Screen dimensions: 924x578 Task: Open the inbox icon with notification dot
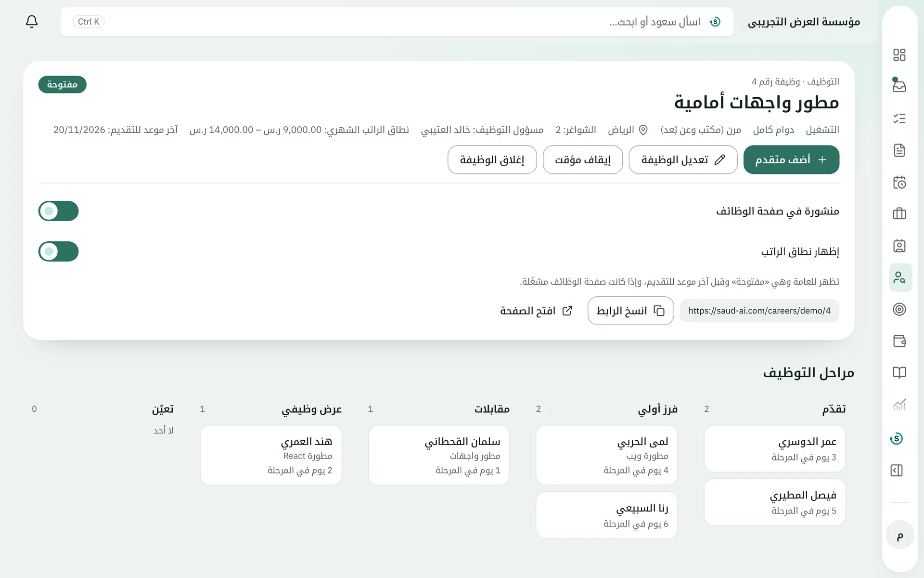[x=899, y=86]
